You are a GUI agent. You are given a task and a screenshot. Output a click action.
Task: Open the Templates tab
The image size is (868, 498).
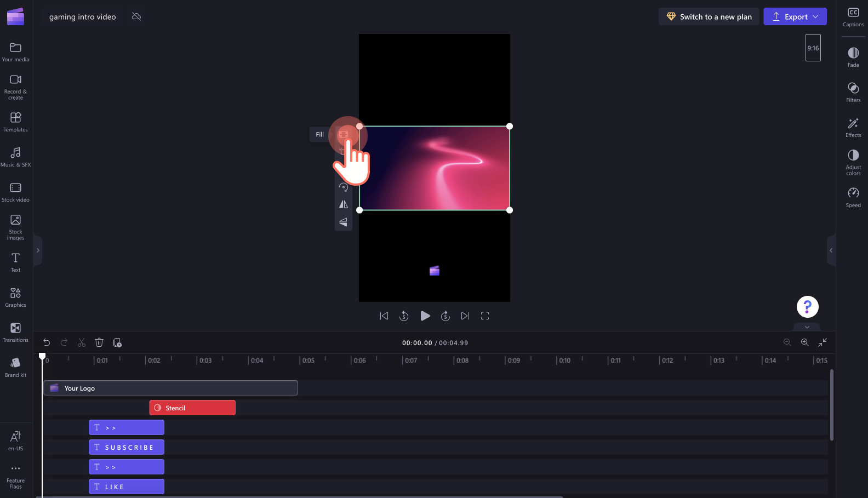pos(15,122)
